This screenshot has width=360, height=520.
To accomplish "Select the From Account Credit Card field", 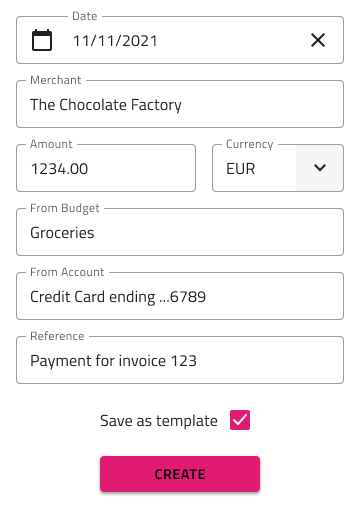I will coord(180,296).
